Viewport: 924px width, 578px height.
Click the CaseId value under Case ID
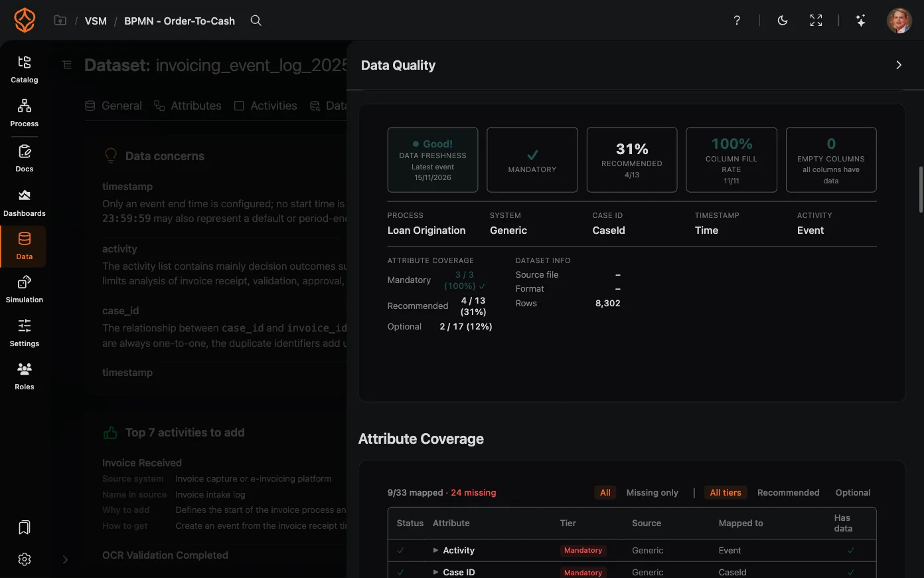(609, 231)
